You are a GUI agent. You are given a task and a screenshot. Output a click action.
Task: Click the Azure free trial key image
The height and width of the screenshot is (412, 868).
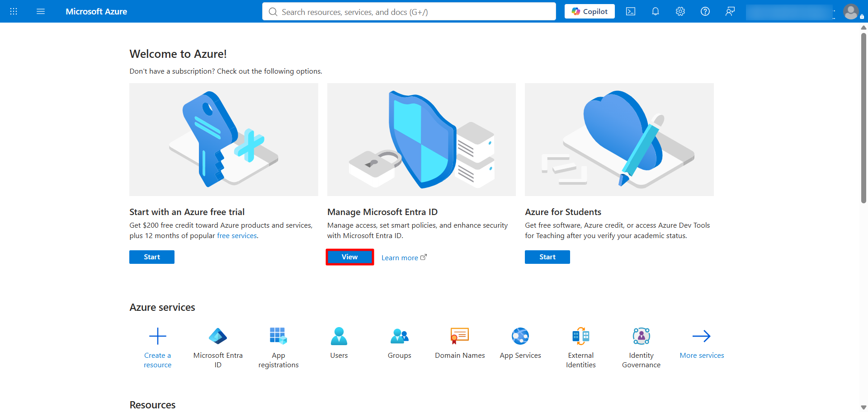pyautogui.click(x=224, y=140)
